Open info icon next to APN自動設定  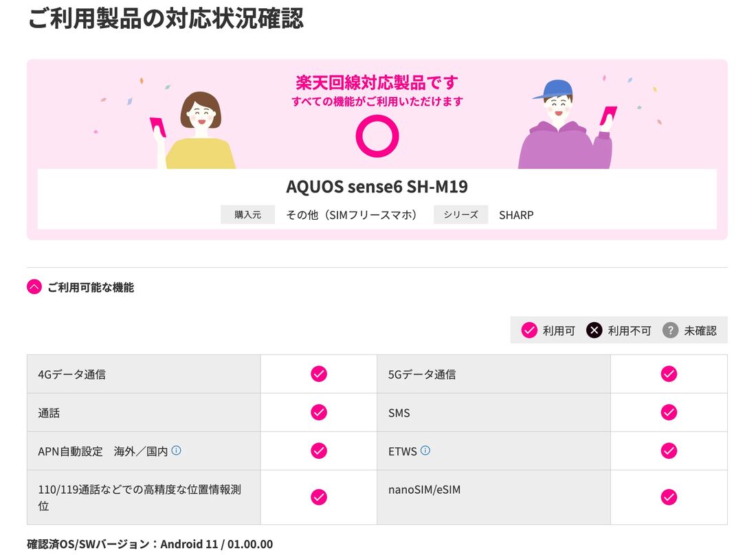[177, 451]
